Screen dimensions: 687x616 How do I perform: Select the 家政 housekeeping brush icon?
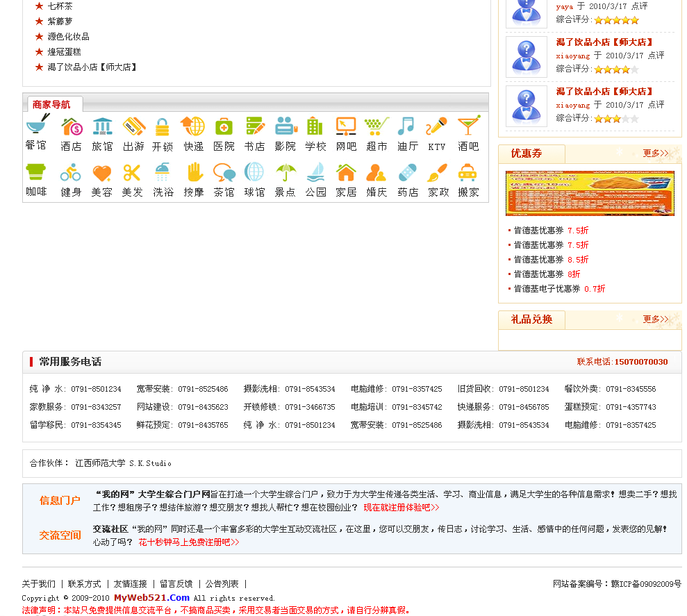437,173
